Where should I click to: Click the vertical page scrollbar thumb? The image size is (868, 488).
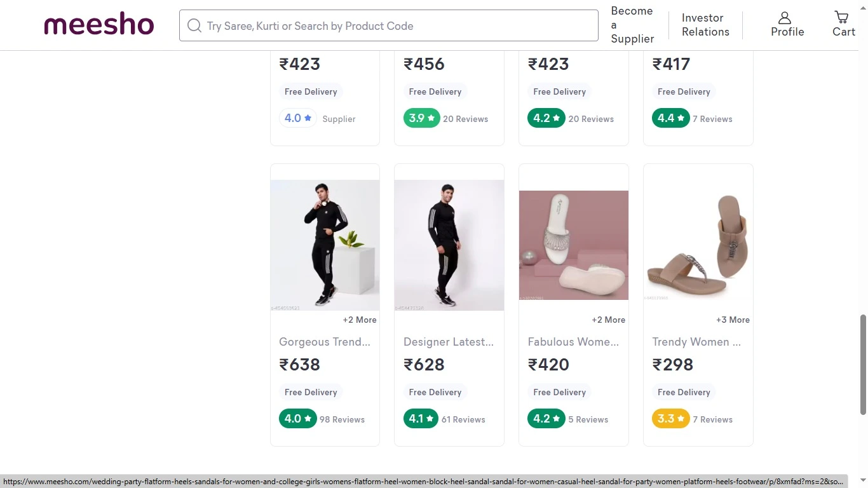coord(863,363)
